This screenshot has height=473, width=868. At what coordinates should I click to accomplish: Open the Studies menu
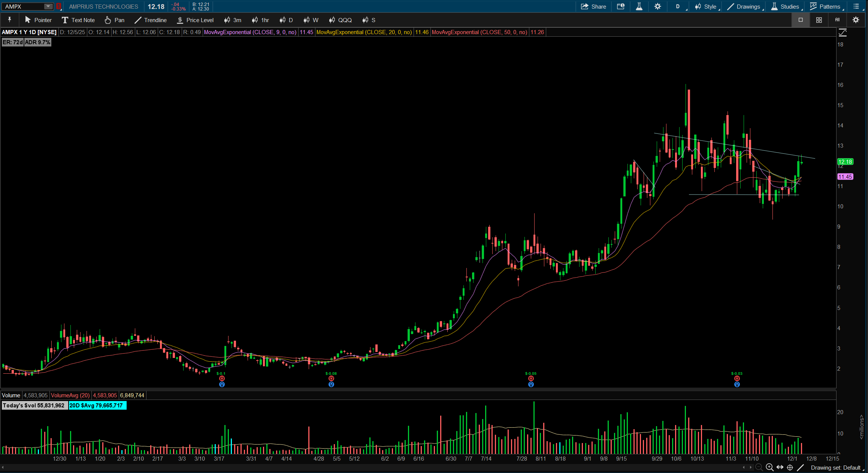[x=786, y=6]
